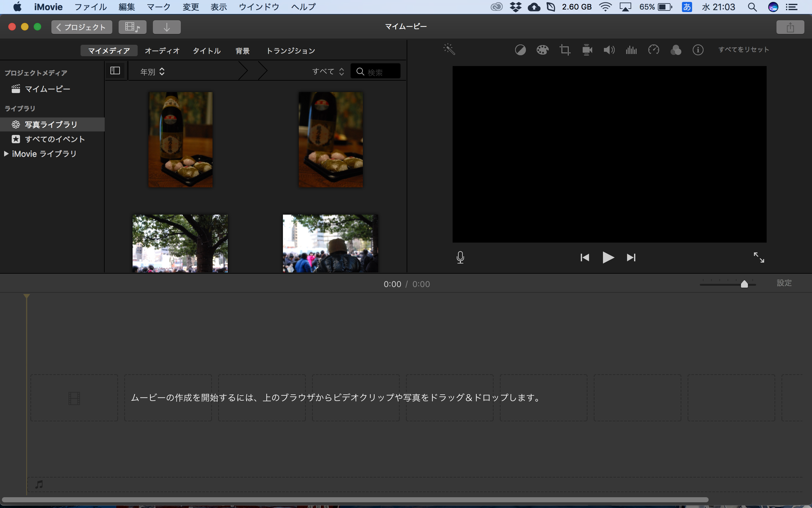Open the color correction palette tool
The width and height of the screenshot is (812, 508).
coord(542,50)
